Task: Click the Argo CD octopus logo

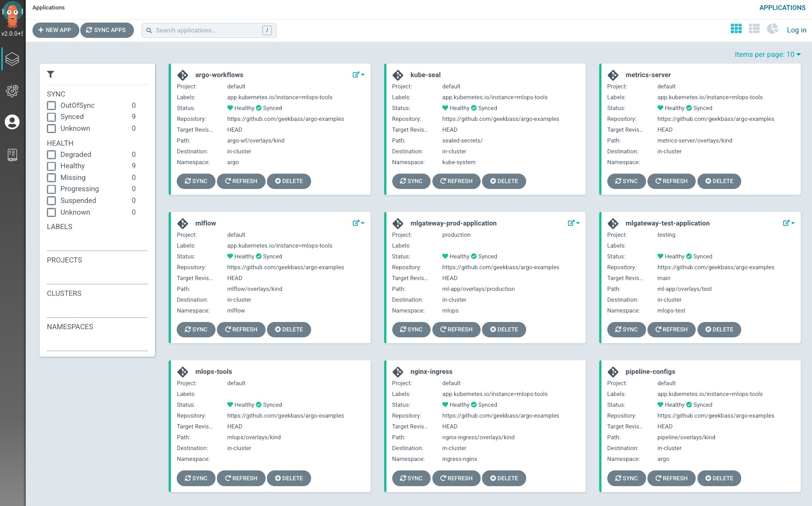Action: [x=12, y=15]
